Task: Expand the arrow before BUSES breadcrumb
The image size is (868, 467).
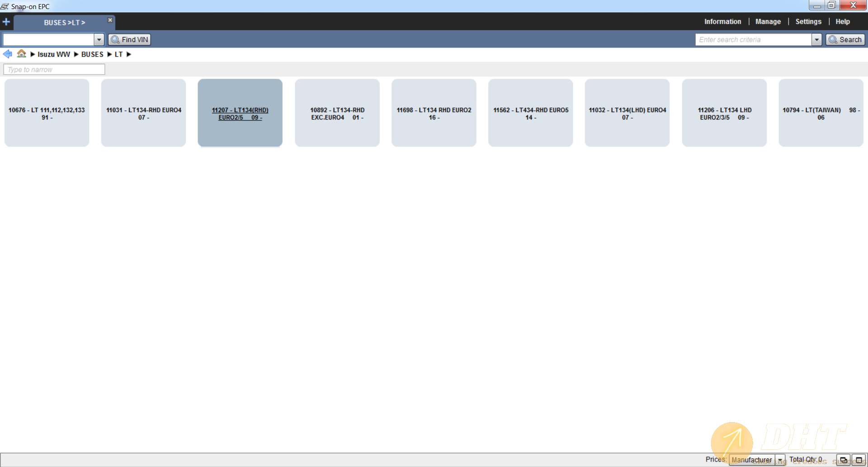Action: coord(76,54)
